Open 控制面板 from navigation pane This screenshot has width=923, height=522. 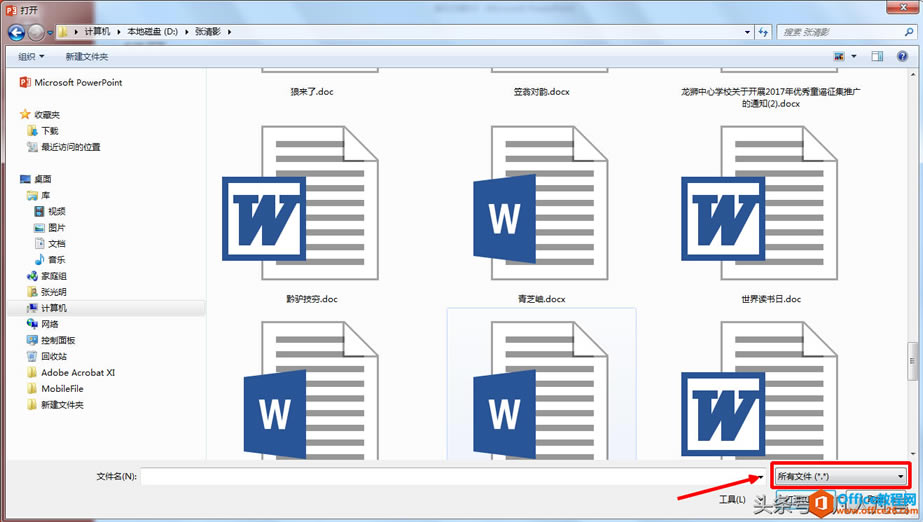(x=51, y=340)
